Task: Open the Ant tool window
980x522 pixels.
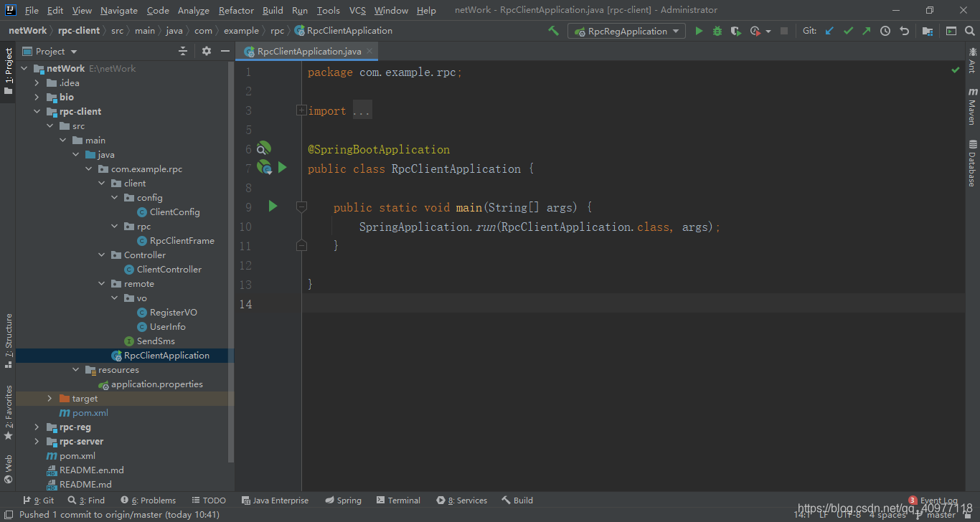Action: [x=972, y=60]
